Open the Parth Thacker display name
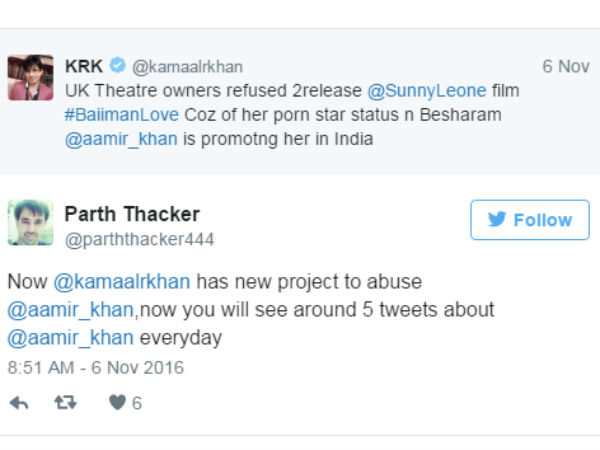600x450 pixels. click(132, 214)
